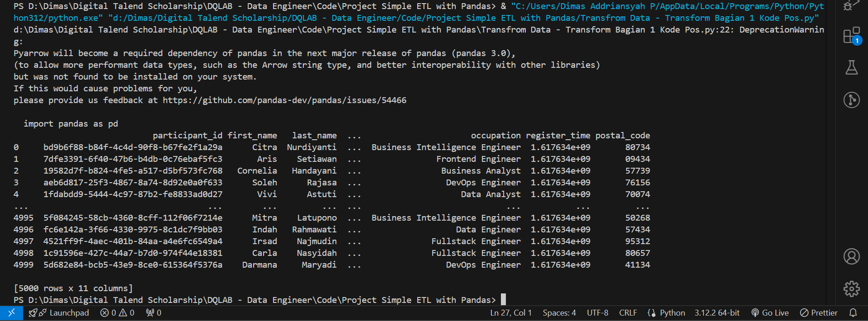Viewport: 868px width, 321px height.
Task: Change the CRLF end-of-line sequence
Action: coord(627,313)
